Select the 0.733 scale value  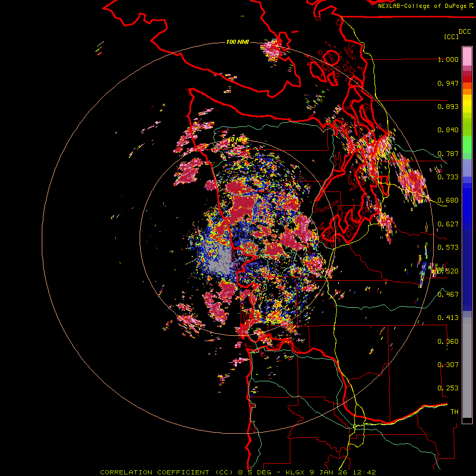pyautogui.click(x=448, y=177)
